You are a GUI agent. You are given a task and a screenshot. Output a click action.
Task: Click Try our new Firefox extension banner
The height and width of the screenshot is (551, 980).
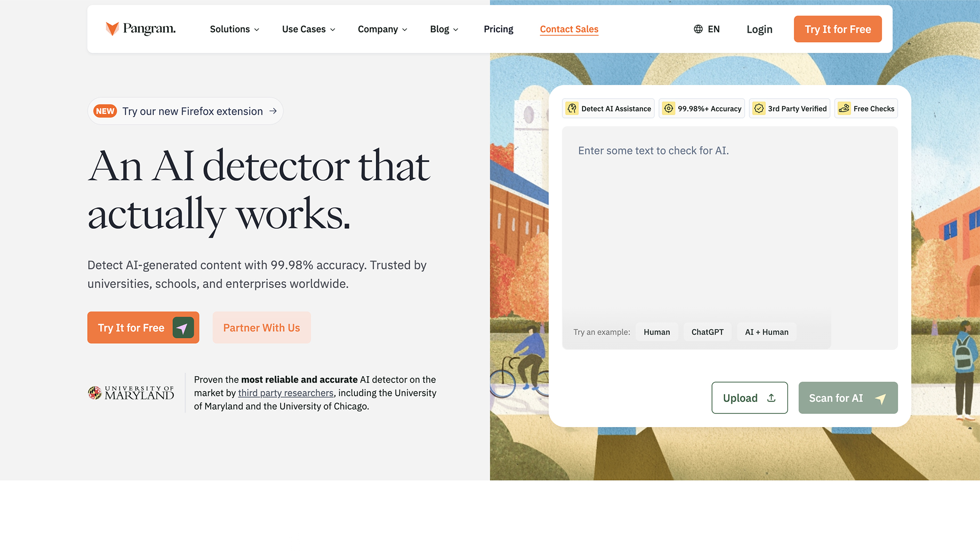[x=185, y=111]
